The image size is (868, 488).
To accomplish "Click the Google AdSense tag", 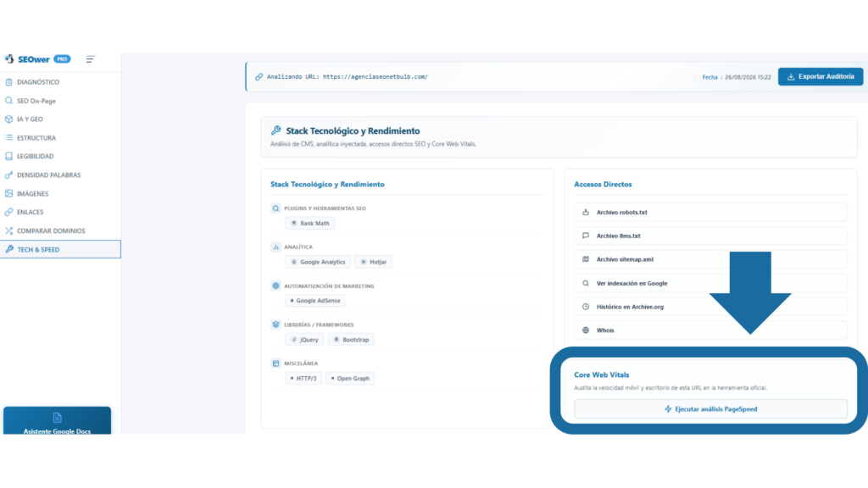I will click(x=315, y=301).
